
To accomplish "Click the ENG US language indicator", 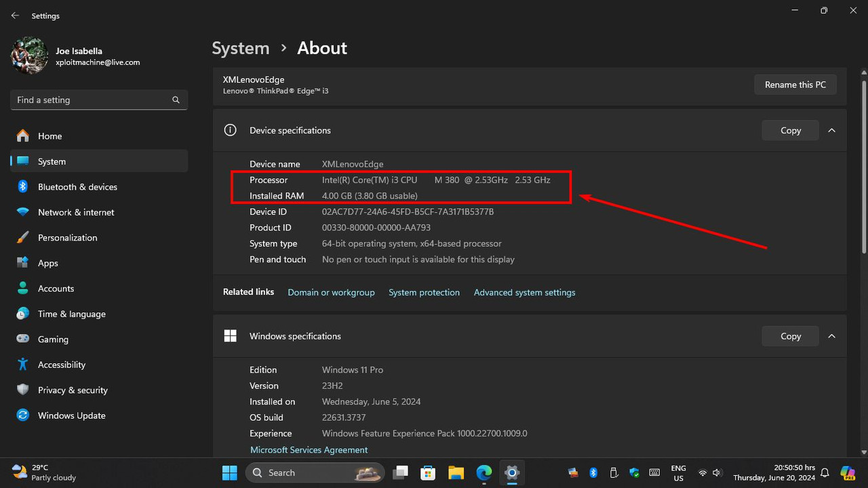I will pyautogui.click(x=678, y=472).
